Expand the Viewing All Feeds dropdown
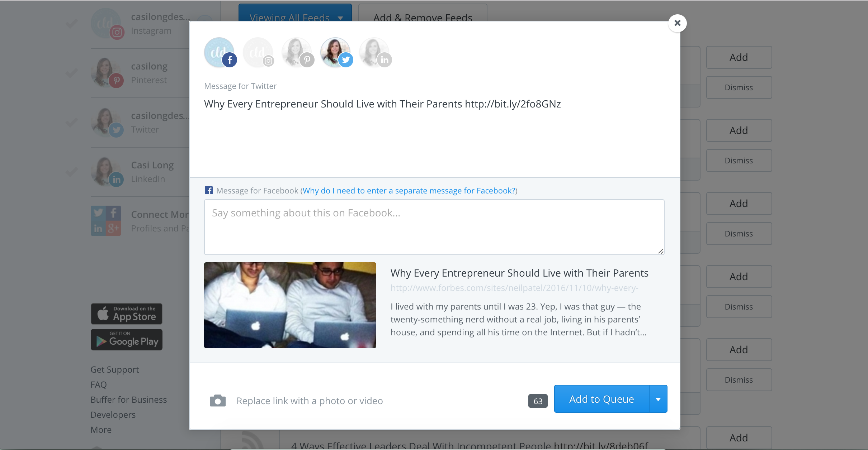 [x=295, y=14]
